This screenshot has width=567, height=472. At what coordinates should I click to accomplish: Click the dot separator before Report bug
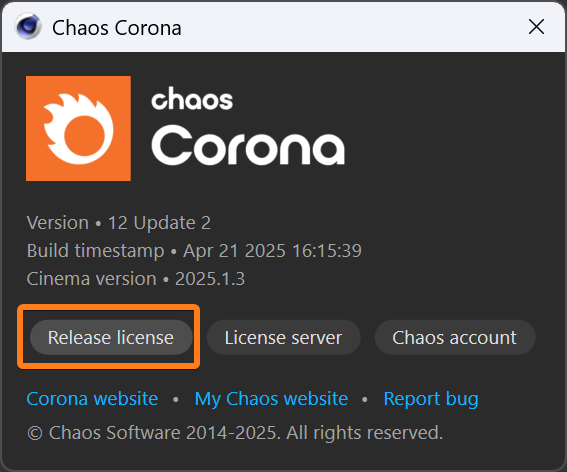(x=365, y=399)
